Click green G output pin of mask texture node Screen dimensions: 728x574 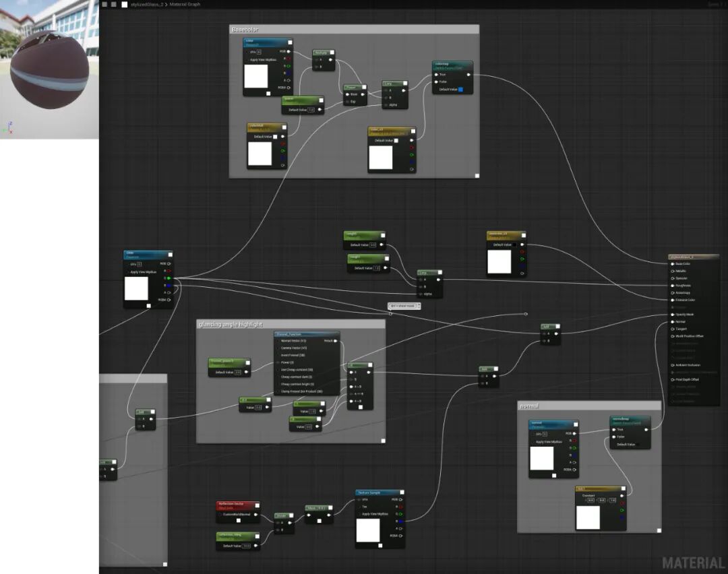coord(169,278)
